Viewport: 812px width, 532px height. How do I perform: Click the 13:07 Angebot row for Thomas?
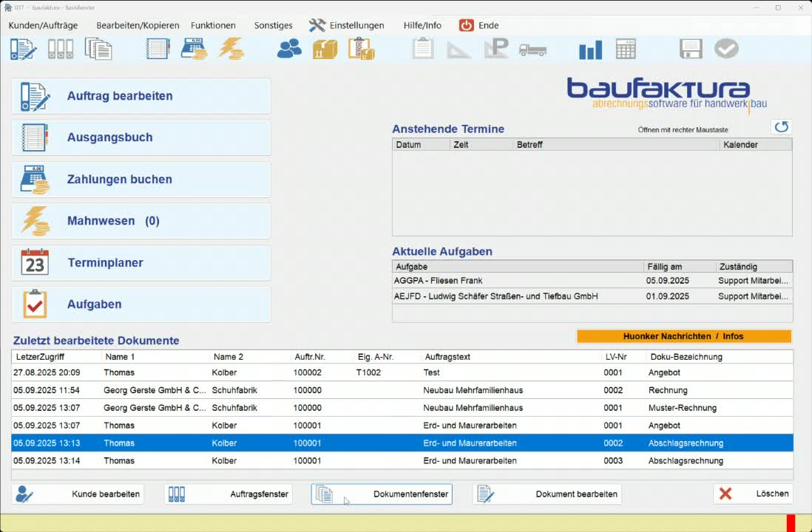click(x=402, y=426)
